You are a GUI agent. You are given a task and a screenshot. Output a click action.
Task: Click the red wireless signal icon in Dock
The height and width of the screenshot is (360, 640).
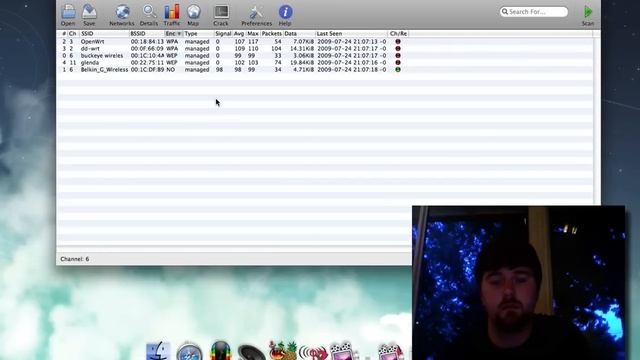[313, 352]
